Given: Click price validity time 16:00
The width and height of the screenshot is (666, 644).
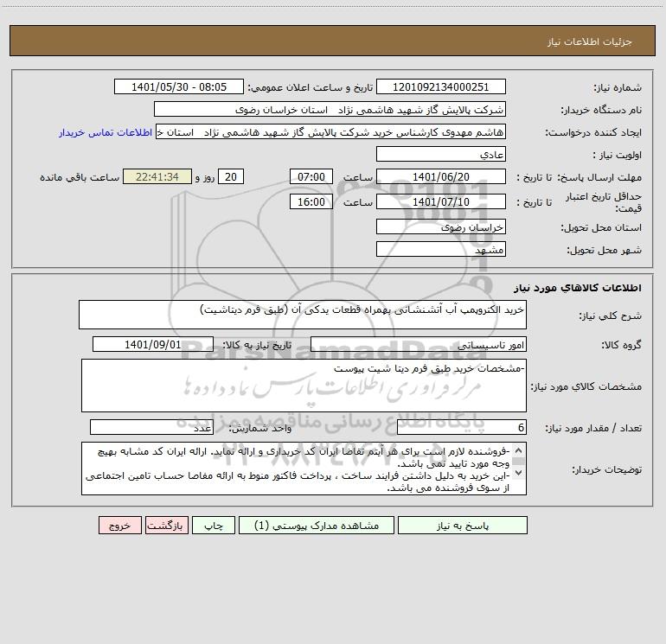Looking at the screenshot, I should [x=311, y=201].
